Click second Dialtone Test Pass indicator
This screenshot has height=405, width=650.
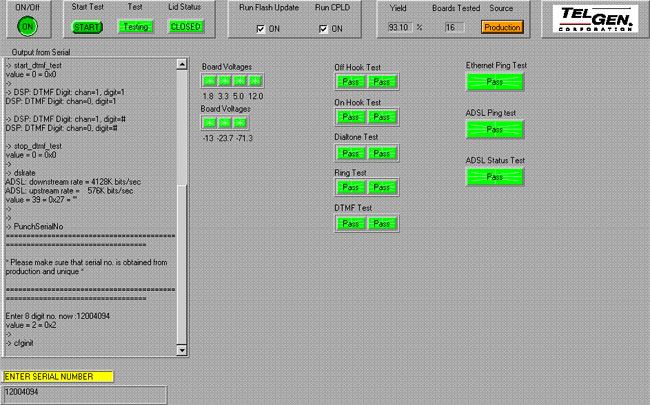(382, 153)
